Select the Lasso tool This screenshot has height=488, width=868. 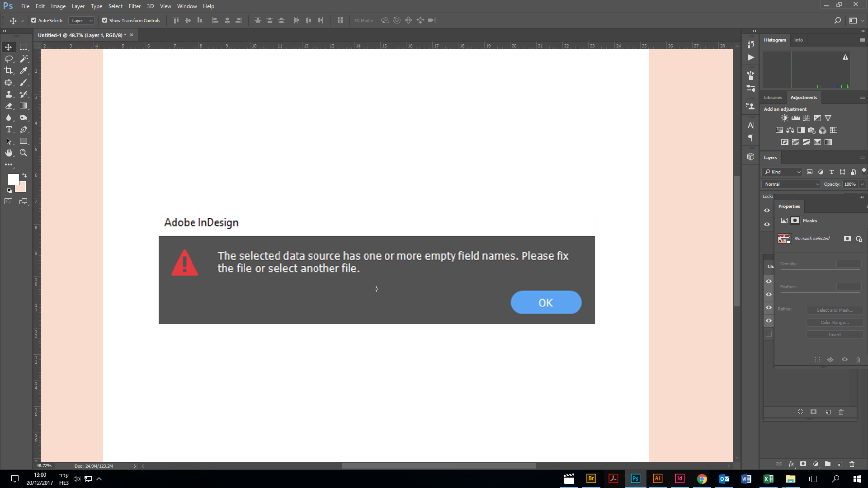click(9, 59)
